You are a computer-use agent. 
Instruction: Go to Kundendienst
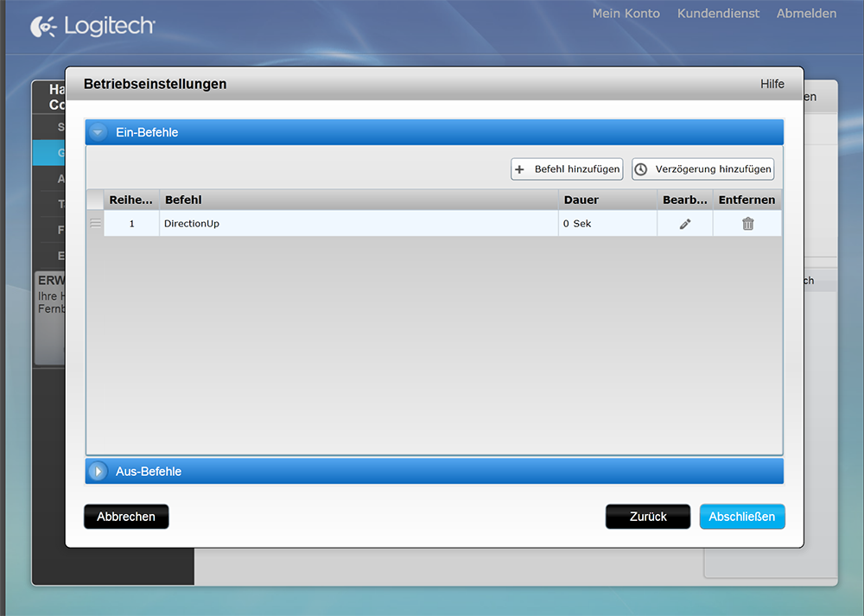pyautogui.click(x=718, y=14)
